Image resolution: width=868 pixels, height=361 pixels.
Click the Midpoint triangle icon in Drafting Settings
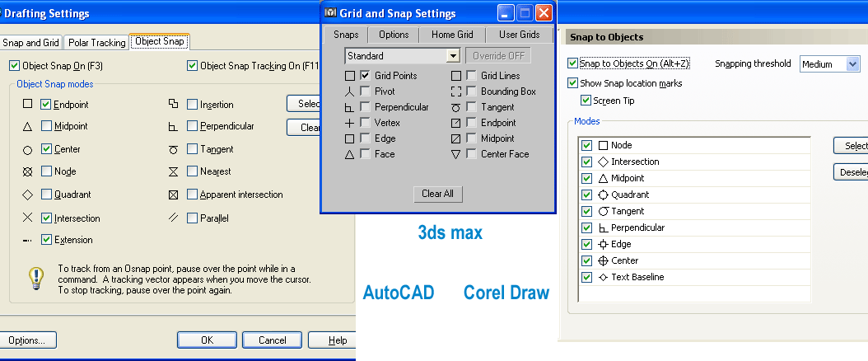click(28, 127)
